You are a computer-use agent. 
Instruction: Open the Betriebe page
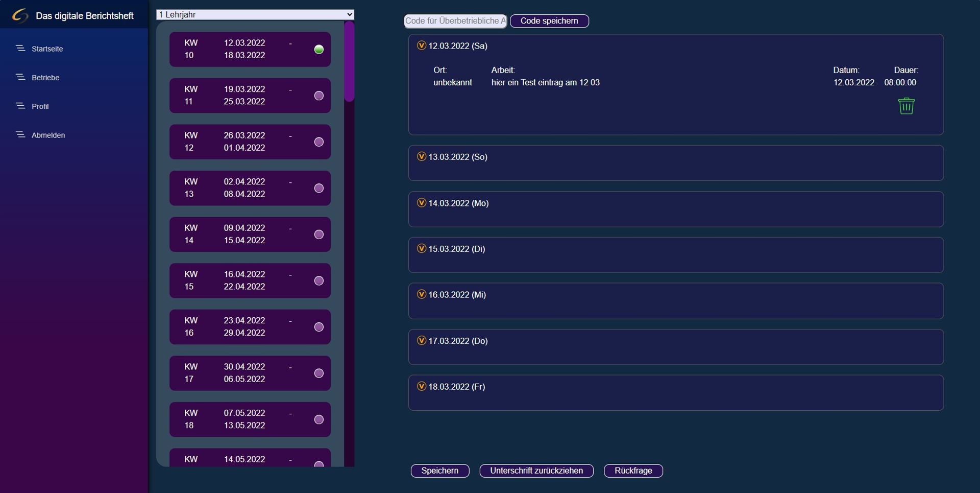pyautogui.click(x=45, y=78)
